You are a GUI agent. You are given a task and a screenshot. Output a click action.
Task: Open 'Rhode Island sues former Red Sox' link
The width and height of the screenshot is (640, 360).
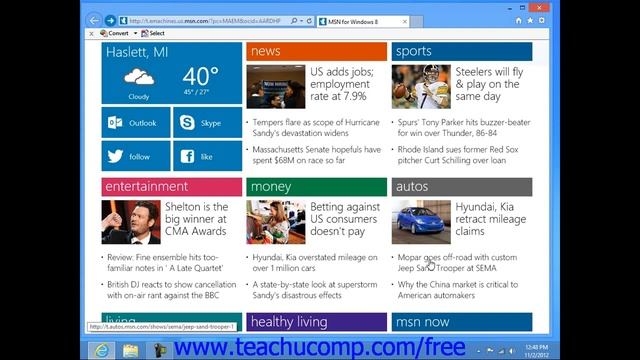[x=458, y=155]
